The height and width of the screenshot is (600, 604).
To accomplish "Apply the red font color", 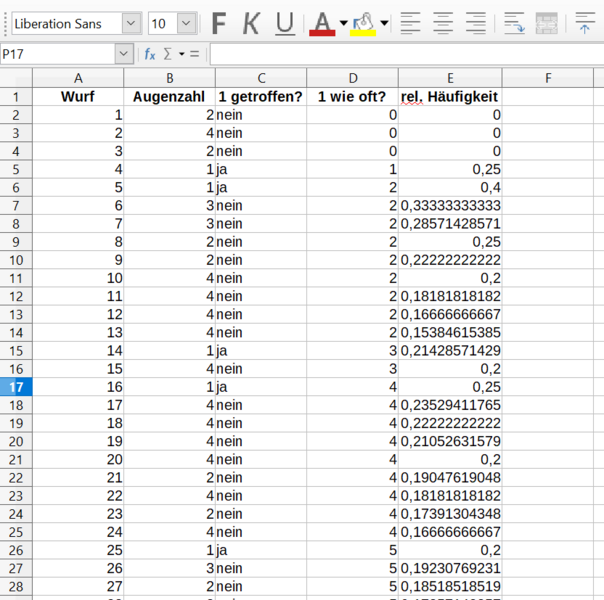I will 322,23.
